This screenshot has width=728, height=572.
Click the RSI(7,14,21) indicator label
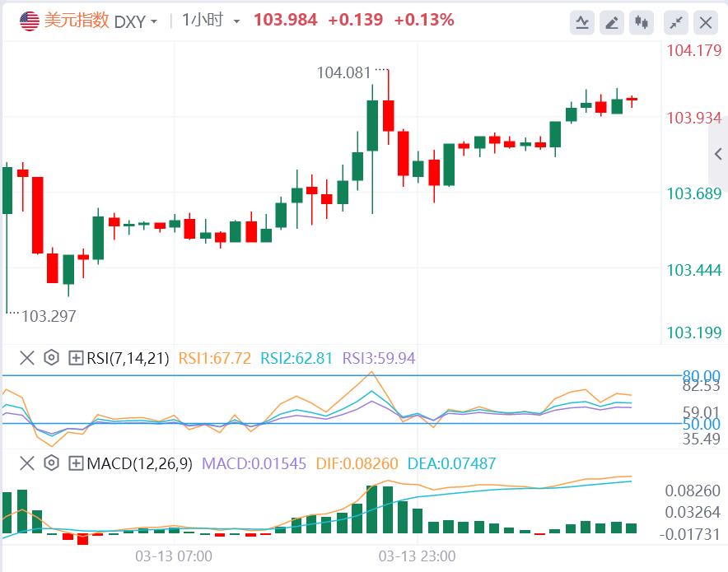pyautogui.click(x=127, y=358)
